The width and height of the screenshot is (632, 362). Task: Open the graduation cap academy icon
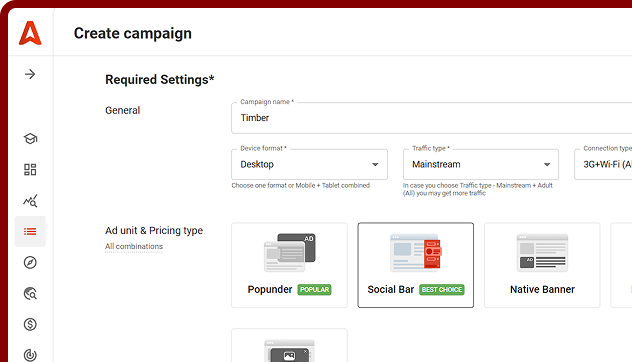pyautogui.click(x=30, y=139)
